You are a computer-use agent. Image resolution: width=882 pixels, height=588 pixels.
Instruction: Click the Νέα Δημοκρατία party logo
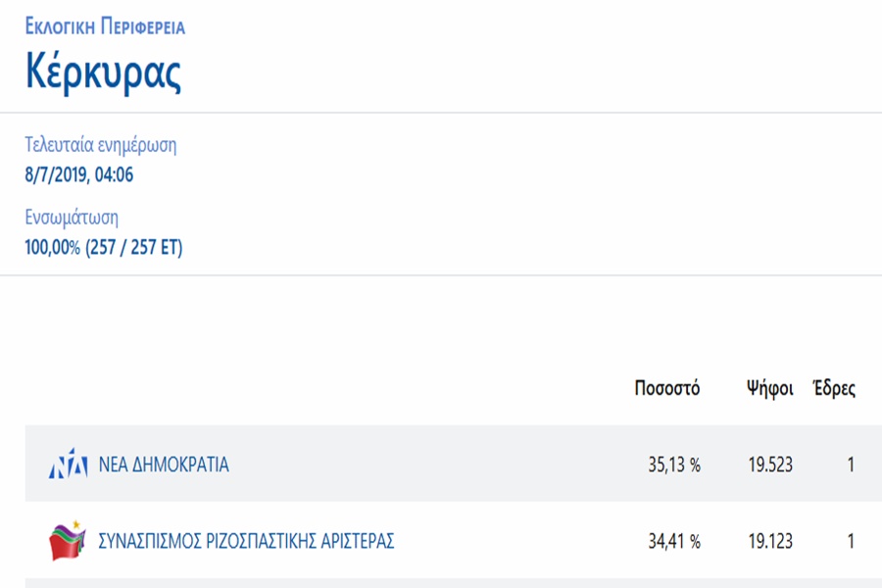coord(68,465)
